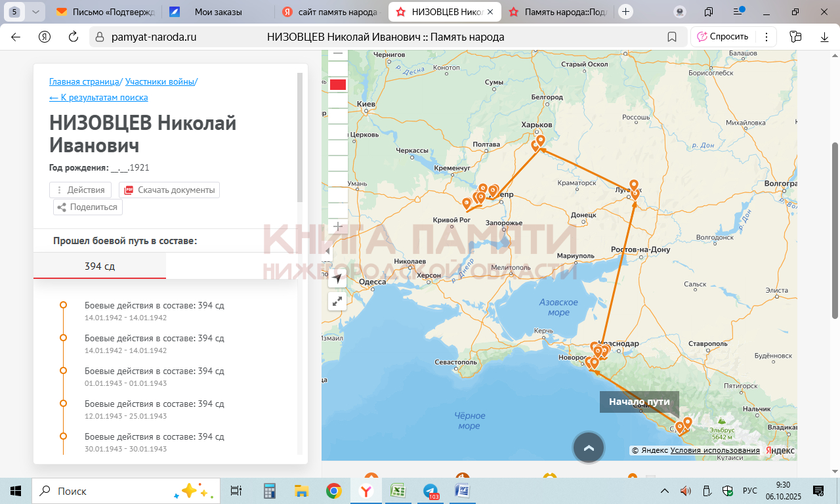Image resolution: width=840 pixels, height=504 pixels.
Task: Reload the current page
Action: point(73,37)
